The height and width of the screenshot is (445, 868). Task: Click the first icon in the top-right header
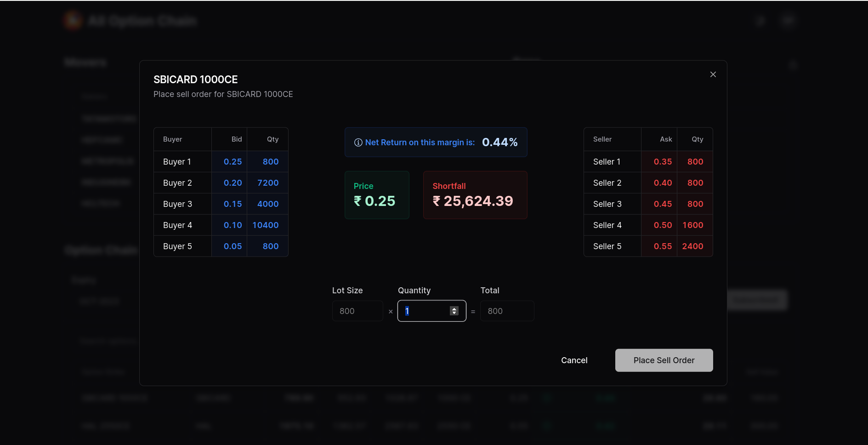[x=760, y=20]
